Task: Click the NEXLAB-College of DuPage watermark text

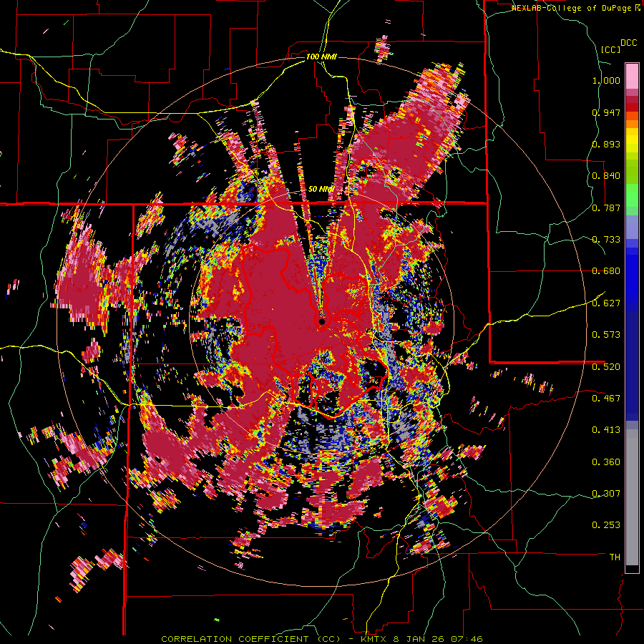Action: [571, 8]
